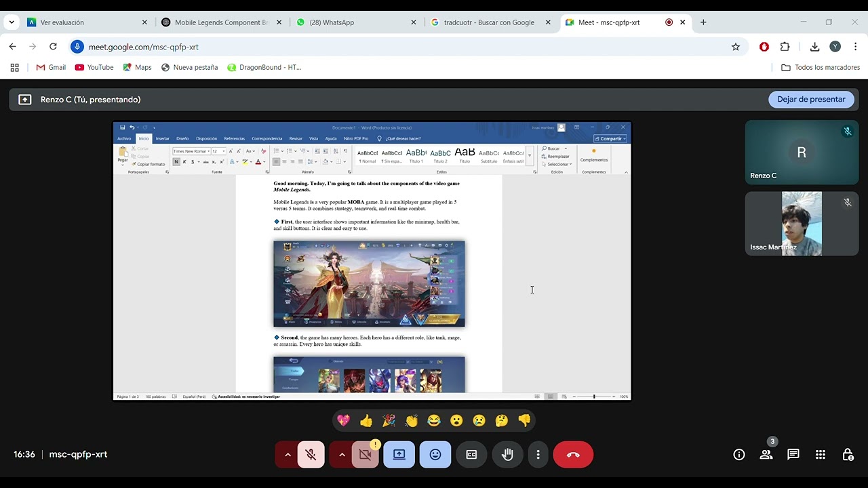Image resolution: width=868 pixels, height=488 pixels.
Task: Send the laughing face reaction
Action: coord(434,421)
